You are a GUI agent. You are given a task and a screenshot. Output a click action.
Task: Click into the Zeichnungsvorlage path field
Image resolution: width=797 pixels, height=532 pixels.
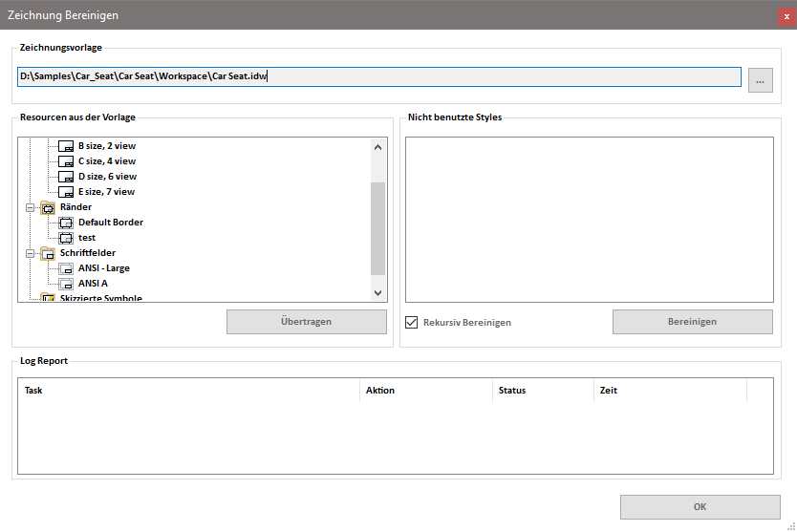(x=379, y=77)
